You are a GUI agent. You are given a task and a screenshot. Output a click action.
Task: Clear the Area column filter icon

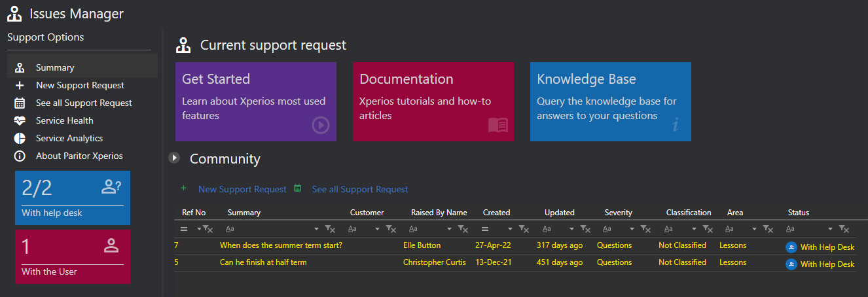tap(768, 229)
